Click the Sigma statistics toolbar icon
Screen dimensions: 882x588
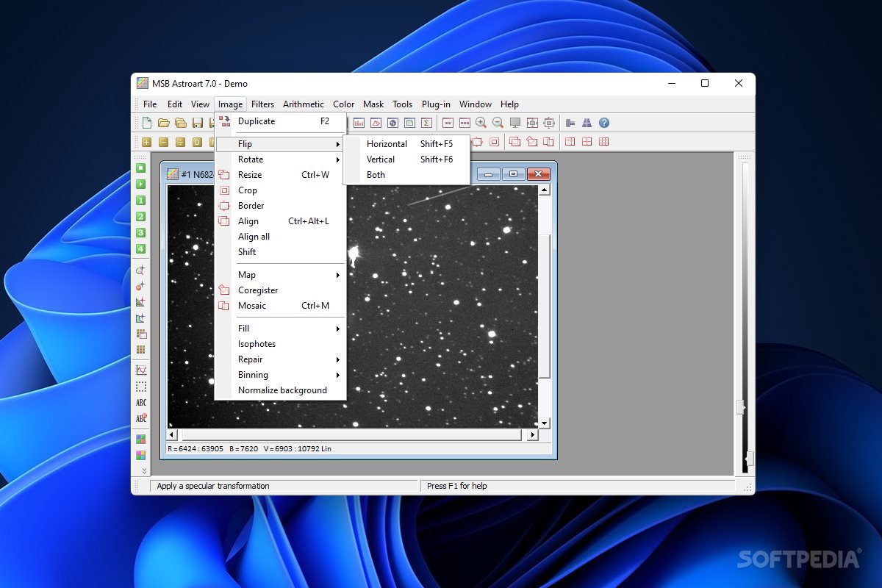click(x=426, y=123)
